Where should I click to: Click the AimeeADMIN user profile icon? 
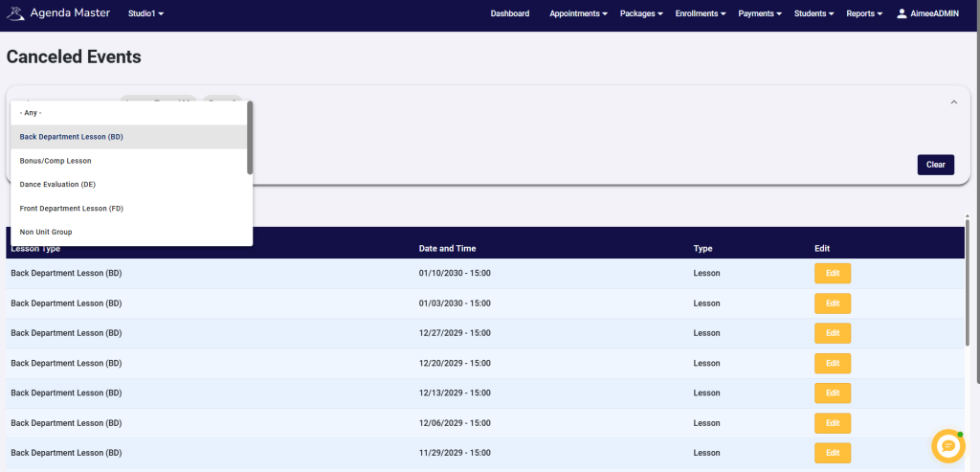pos(902,14)
